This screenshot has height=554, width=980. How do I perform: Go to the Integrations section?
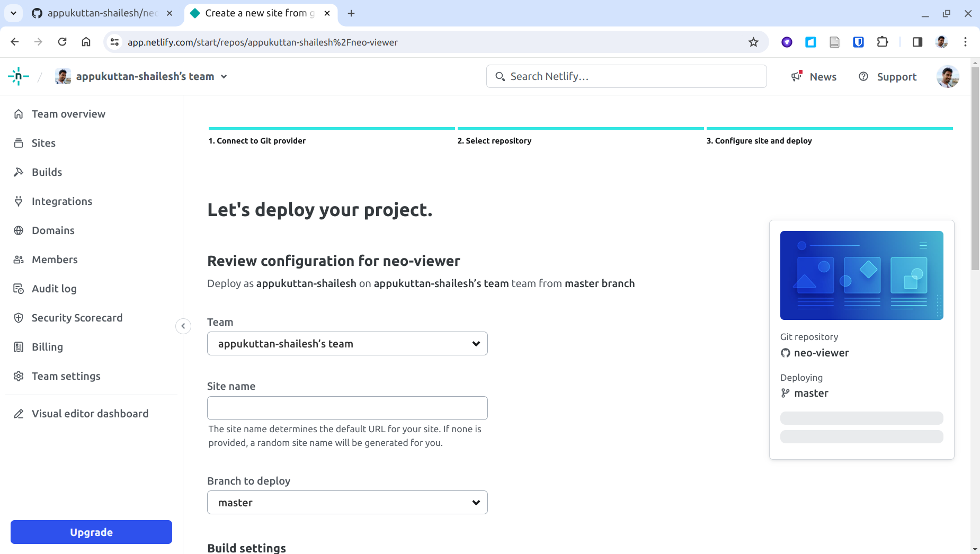tap(62, 201)
